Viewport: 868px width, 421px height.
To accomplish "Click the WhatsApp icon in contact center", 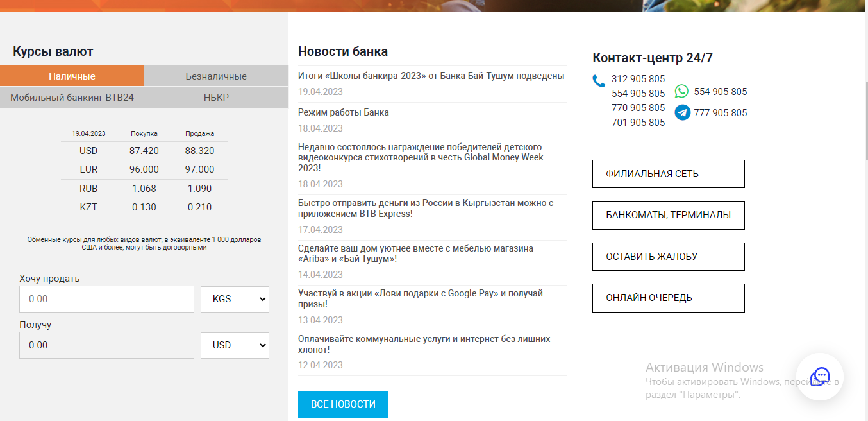I will pos(681,91).
